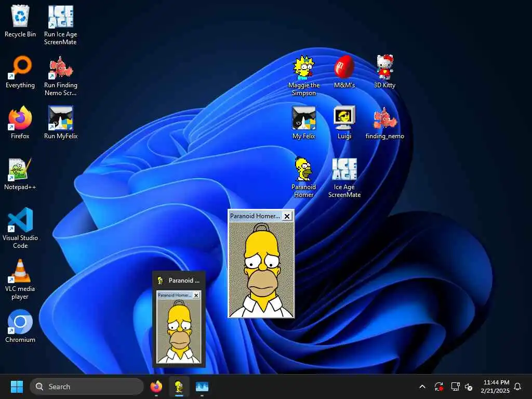Close the Paranoid Homer window
532x399 pixels.
[x=287, y=216]
